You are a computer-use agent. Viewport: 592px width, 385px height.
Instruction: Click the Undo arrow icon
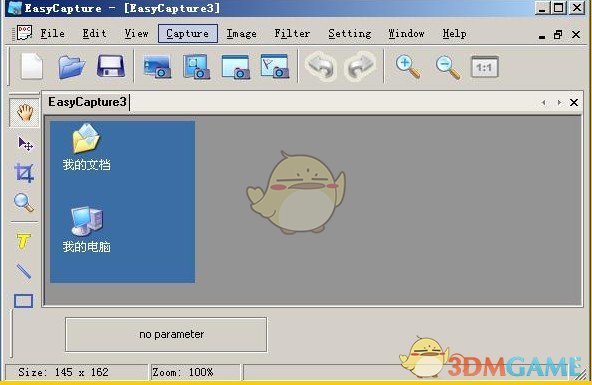coord(321,66)
